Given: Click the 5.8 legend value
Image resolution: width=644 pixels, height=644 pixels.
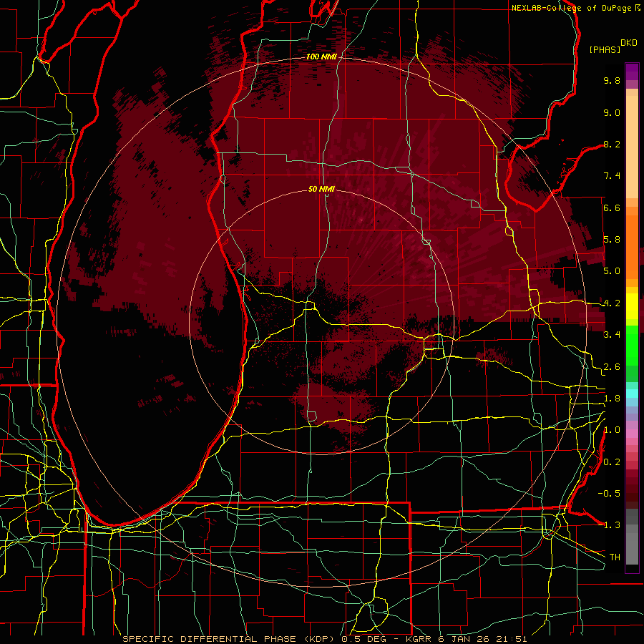Looking at the screenshot, I should [x=612, y=240].
